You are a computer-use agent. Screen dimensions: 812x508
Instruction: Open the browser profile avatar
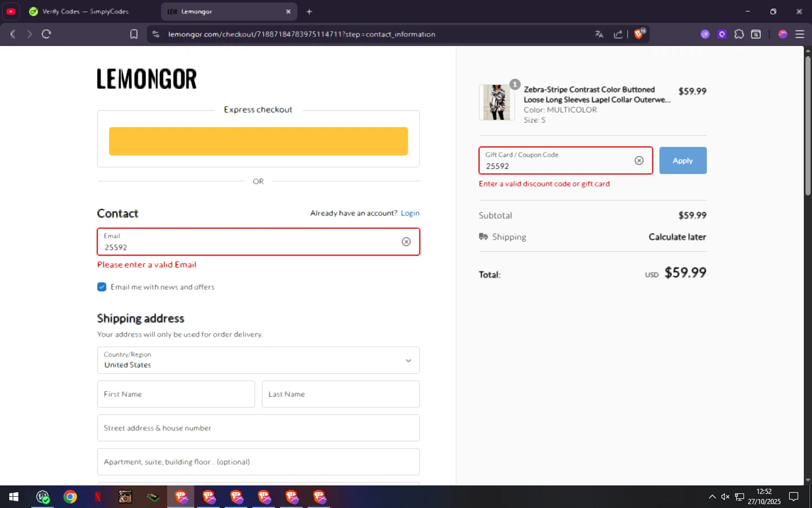(x=783, y=34)
